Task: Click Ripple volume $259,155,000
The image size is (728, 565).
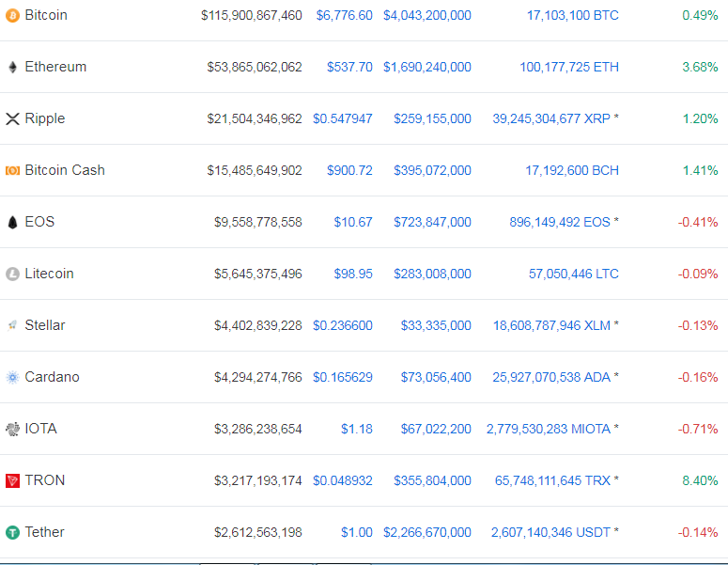Action: [433, 118]
